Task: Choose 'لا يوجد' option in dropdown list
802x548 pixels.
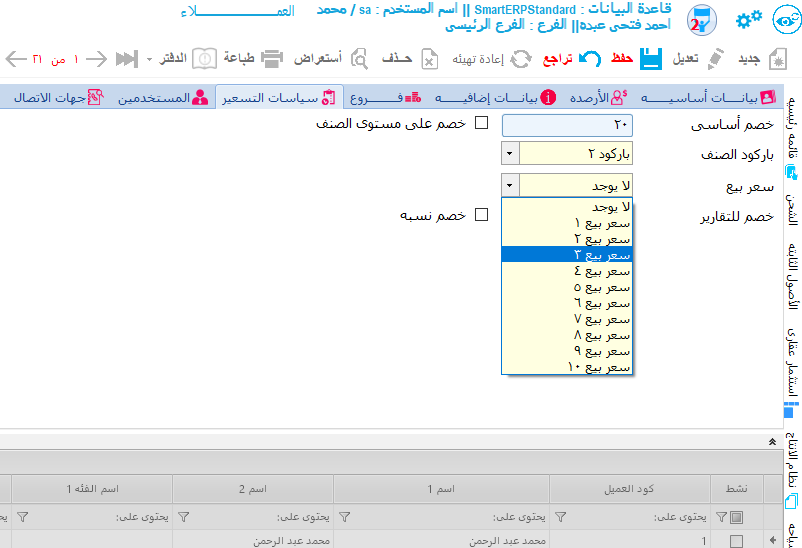Action: click(x=567, y=207)
